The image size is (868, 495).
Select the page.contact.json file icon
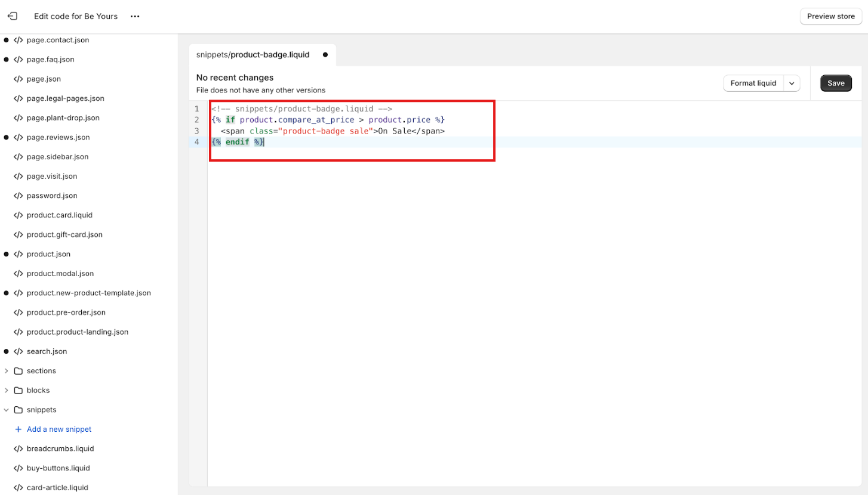click(19, 39)
